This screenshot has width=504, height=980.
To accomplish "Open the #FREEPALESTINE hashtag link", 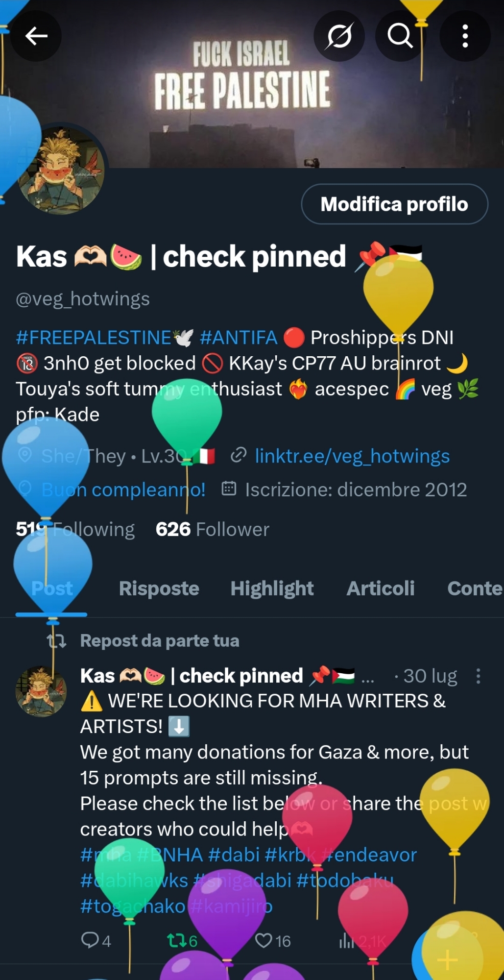I will pos(94,338).
